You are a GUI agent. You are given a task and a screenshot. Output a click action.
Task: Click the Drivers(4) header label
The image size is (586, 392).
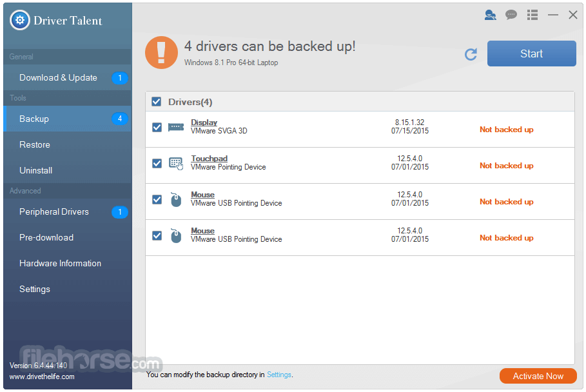tap(190, 102)
